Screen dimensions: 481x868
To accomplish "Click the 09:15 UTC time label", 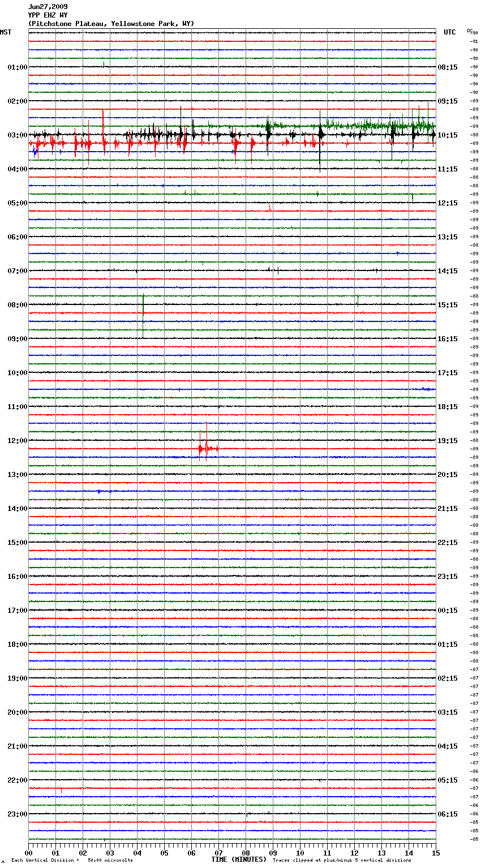I will tap(448, 101).
